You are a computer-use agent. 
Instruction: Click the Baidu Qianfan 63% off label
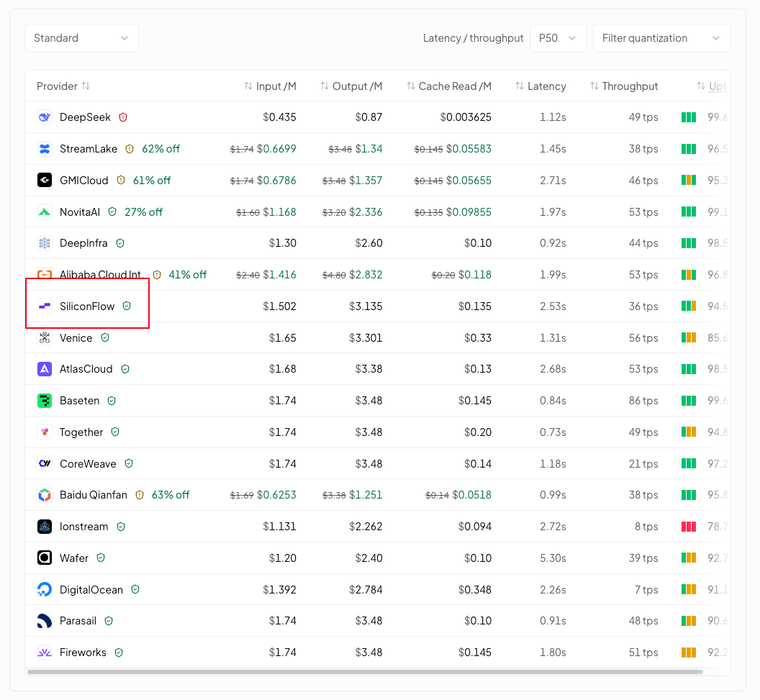click(x=171, y=495)
